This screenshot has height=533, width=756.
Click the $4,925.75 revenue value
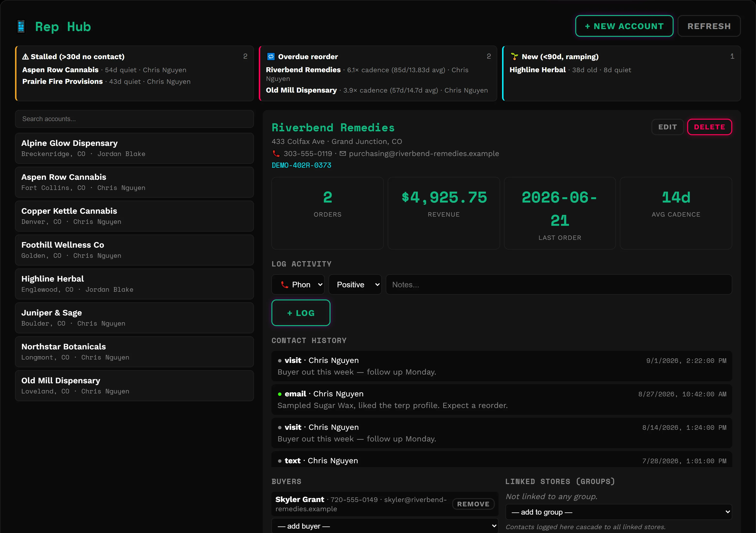444,197
